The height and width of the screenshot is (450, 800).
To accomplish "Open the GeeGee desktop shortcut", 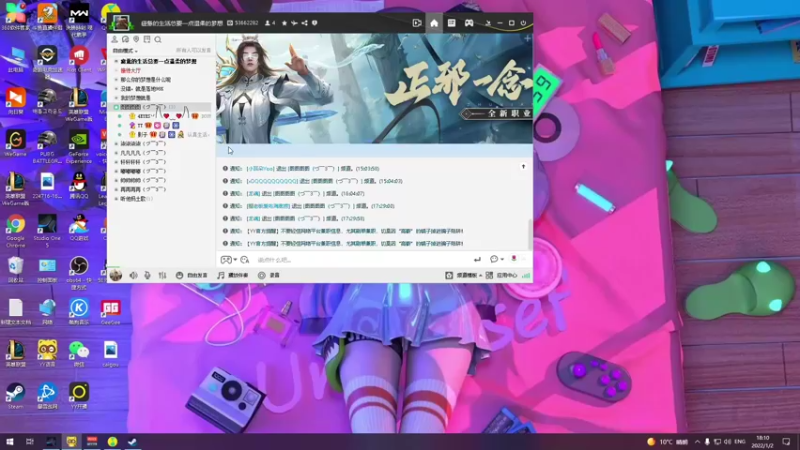I will 110,312.
